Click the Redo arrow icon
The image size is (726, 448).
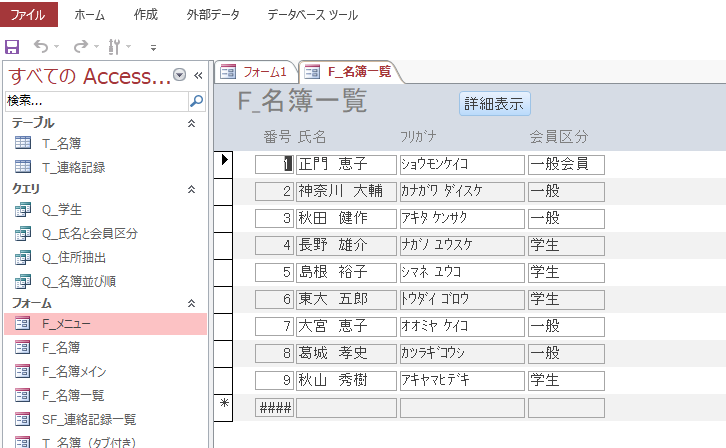[81, 46]
